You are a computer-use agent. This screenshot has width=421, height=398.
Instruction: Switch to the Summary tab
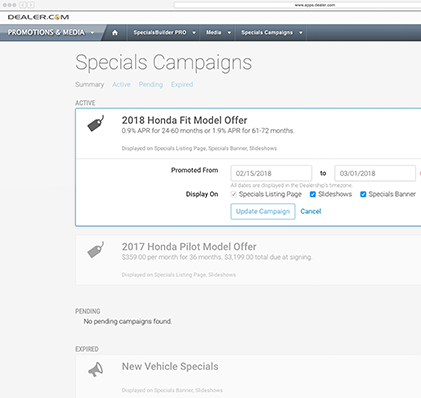pyautogui.click(x=89, y=85)
